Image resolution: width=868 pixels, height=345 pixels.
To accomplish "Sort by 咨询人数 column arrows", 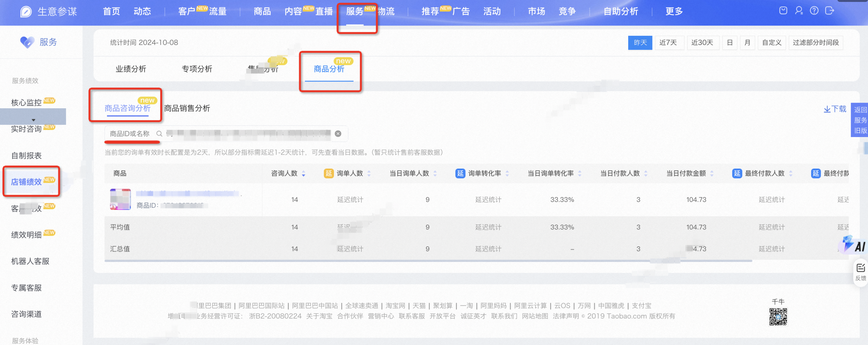I will (304, 173).
